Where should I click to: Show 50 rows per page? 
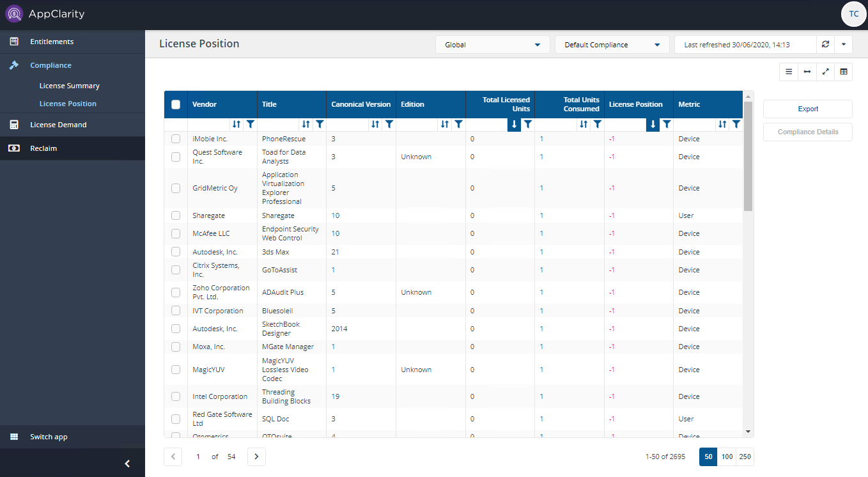[708, 457]
